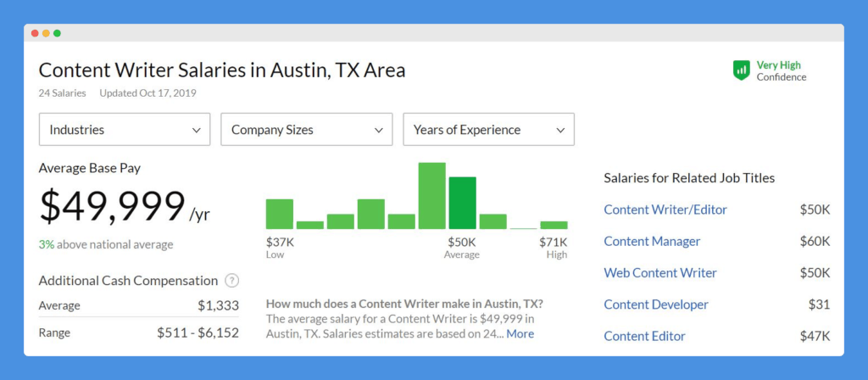
Task: Click the '$37K Low' chart label
Action: pos(280,249)
